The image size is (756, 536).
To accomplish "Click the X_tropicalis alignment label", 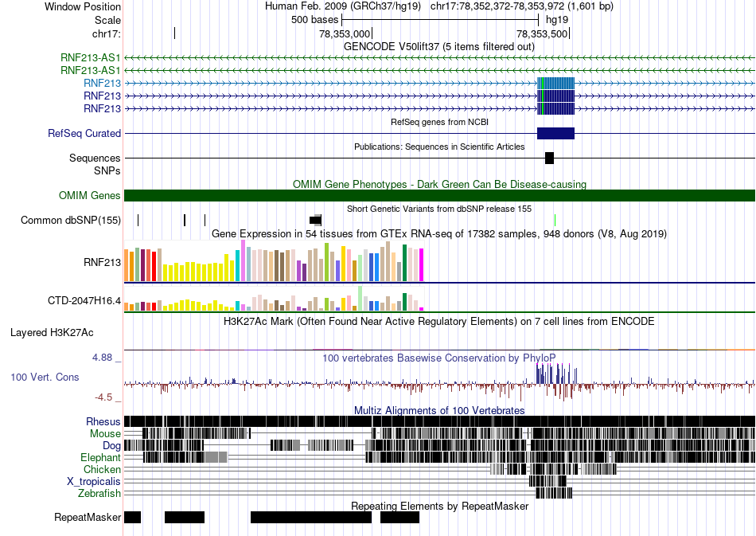I will point(94,482).
